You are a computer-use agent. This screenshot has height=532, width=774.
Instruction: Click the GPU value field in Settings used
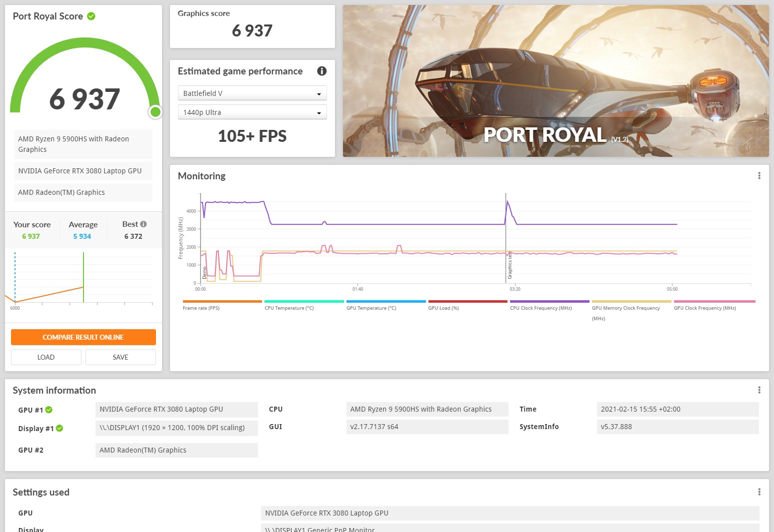point(510,513)
